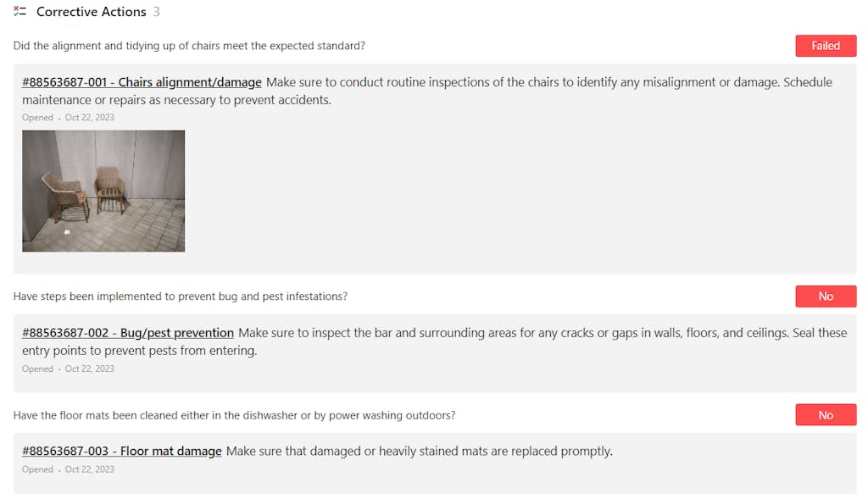The image size is (868, 499).
Task: Click the corrective actions count number 3
Action: (157, 12)
